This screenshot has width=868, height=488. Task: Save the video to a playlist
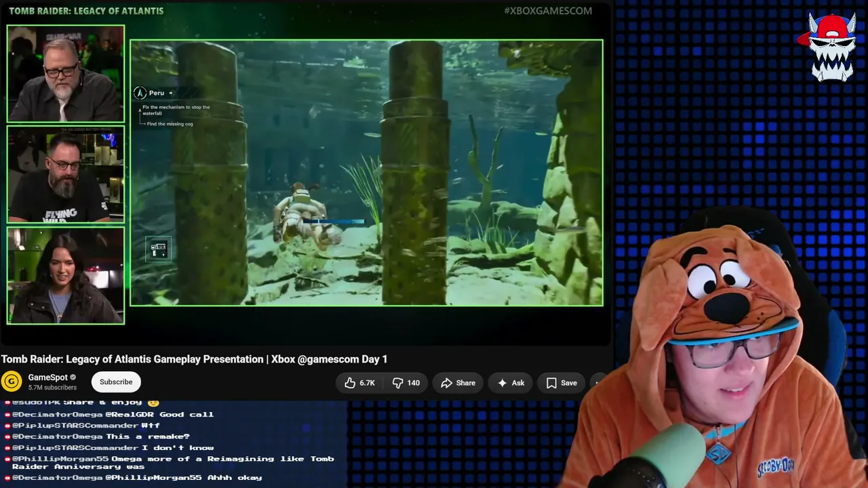point(561,383)
